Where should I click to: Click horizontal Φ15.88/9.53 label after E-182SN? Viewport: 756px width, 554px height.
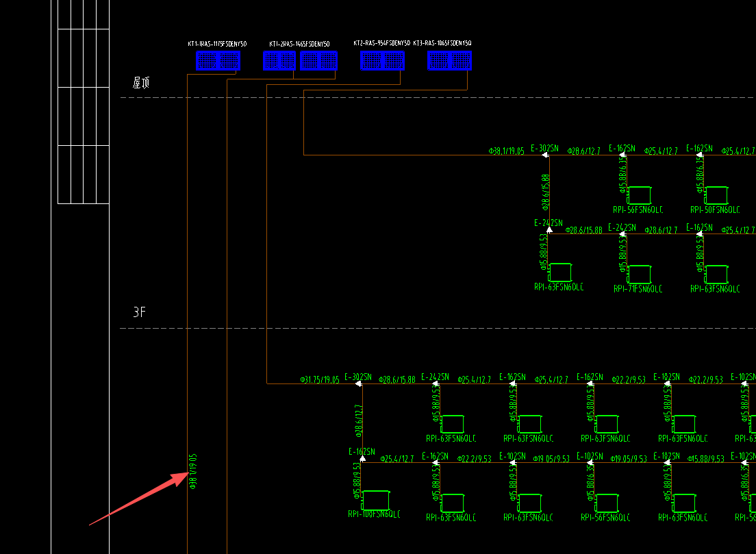706,459
